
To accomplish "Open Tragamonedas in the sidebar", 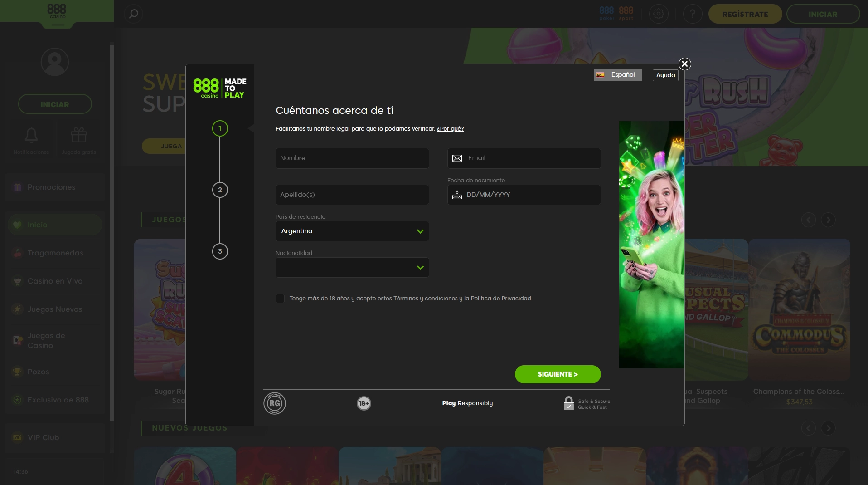I will point(55,253).
